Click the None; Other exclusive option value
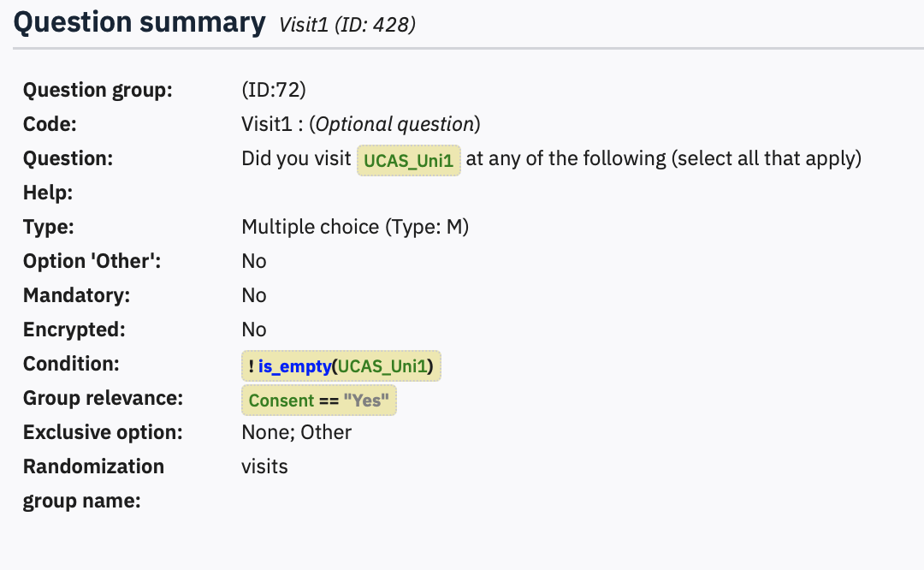 pos(297,432)
